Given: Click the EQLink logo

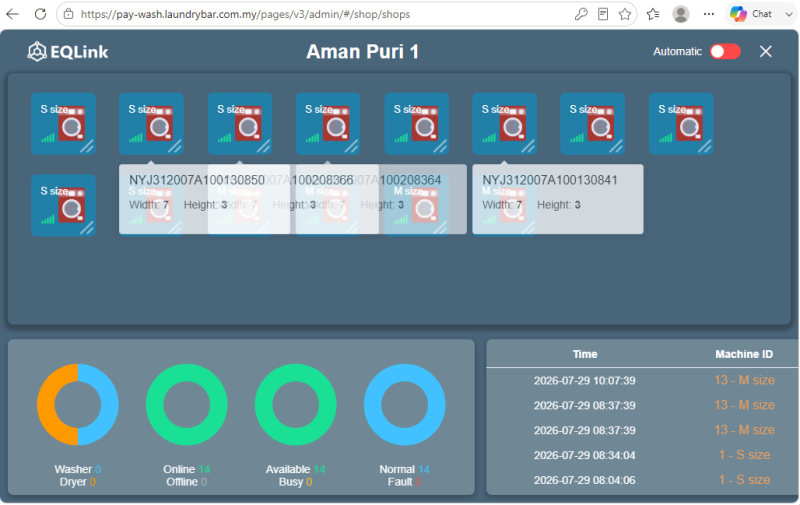Looking at the screenshot, I should (x=68, y=52).
